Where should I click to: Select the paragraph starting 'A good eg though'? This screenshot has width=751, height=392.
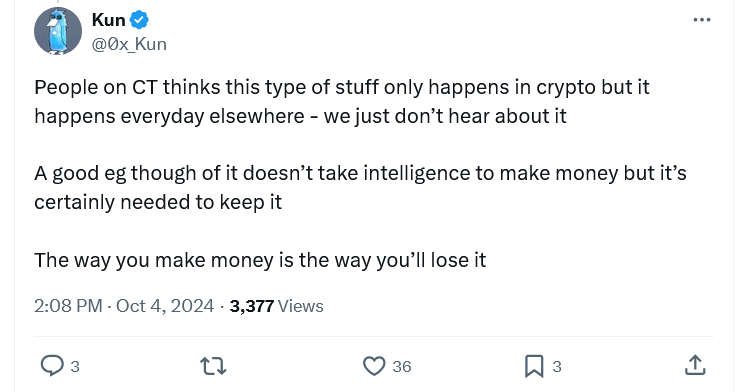[360, 188]
